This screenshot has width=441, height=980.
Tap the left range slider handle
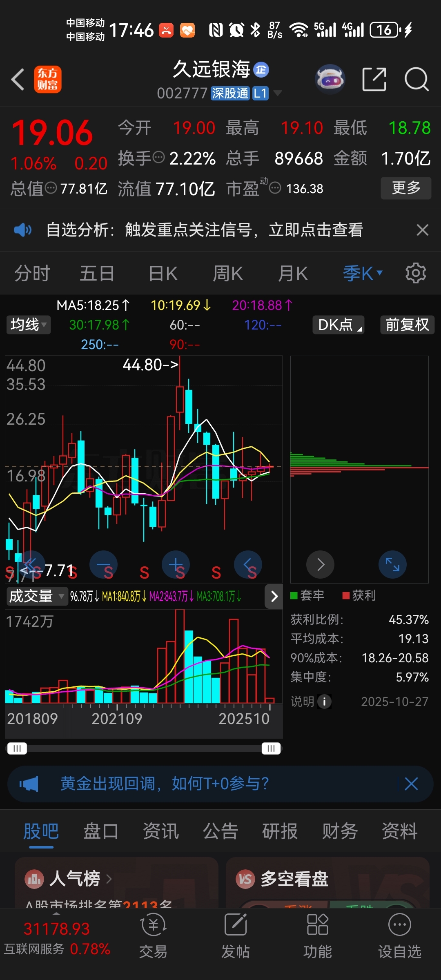[x=17, y=748]
